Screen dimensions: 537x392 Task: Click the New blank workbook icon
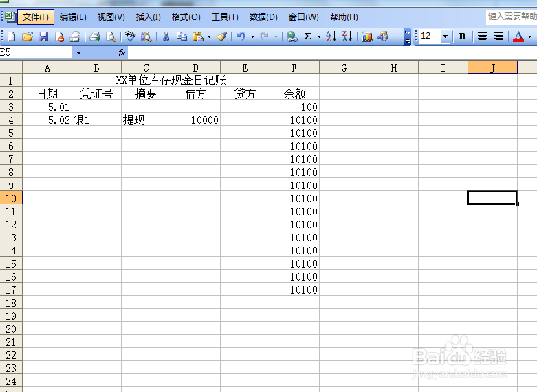pos(11,36)
